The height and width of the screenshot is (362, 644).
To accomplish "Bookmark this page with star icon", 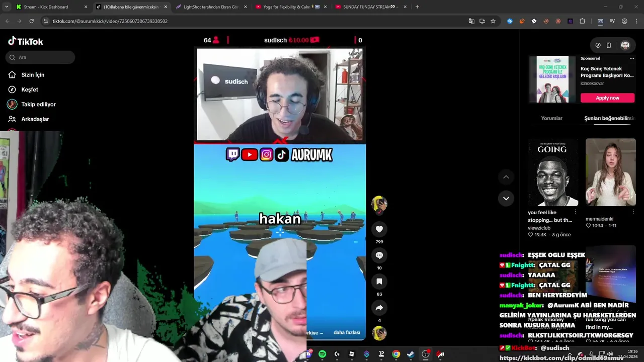I will (493, 21).
